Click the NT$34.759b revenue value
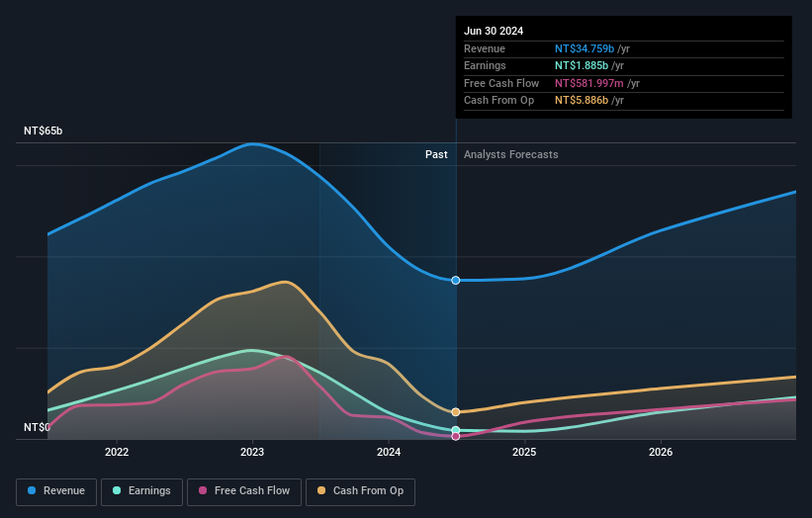This screenshot has height=518, width=812. point(585,48)
